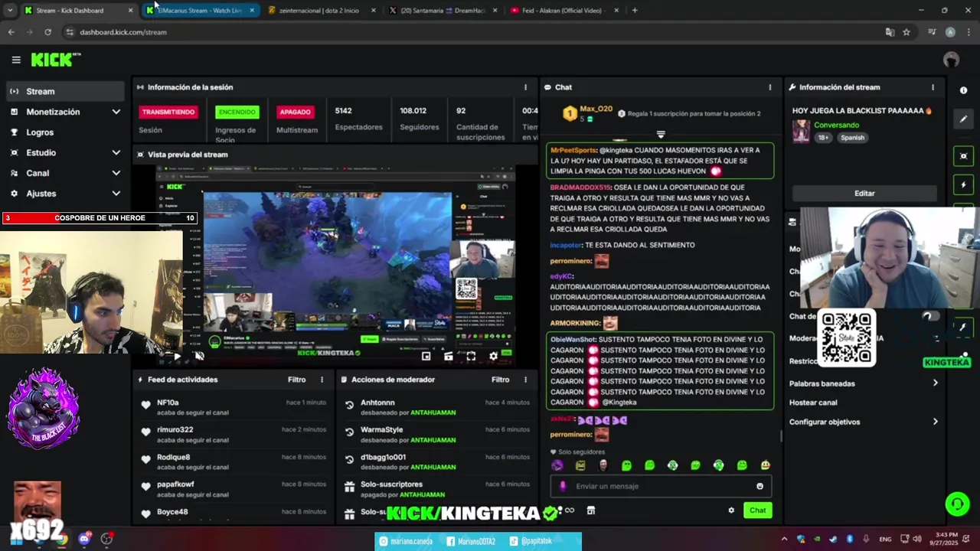Open Filtro dropdown in activity feed
This screenshot has width=980, height=551.
pyautogui.click(x=296, y=380)
